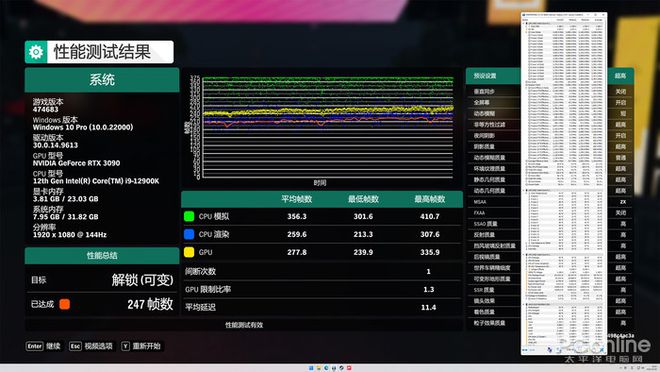Click the 全屏幕 setting row
Screen dimensions: 660x372
(x=551, y=102)
